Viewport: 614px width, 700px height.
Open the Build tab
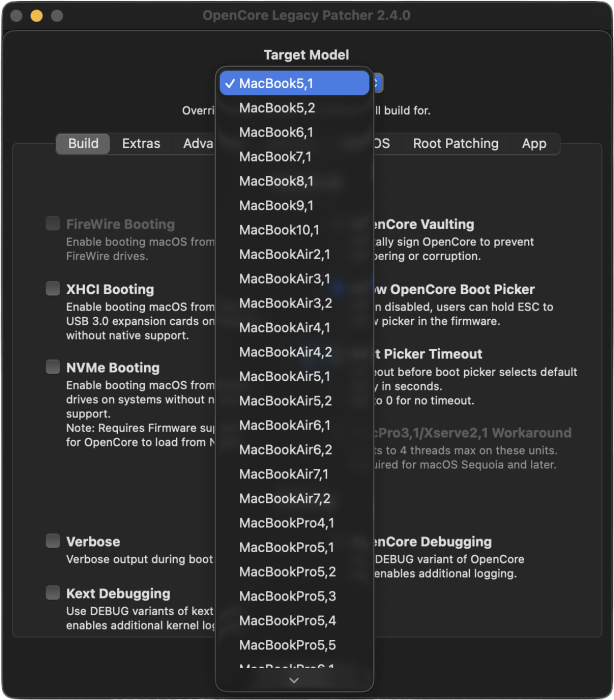[x=83, y=144]
